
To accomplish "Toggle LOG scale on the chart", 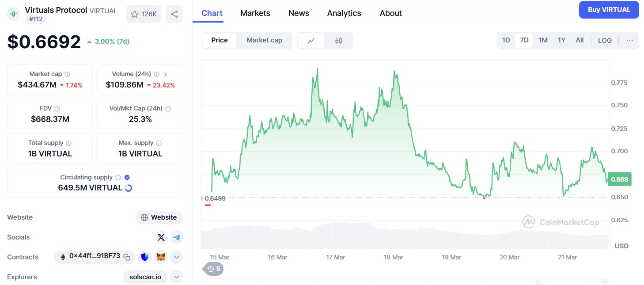I will [605, 40].
